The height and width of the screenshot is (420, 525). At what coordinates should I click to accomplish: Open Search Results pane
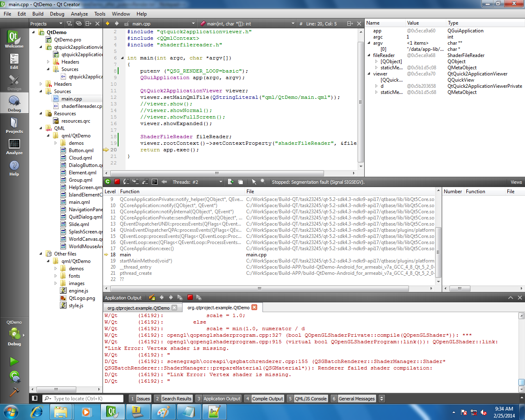(173, 398)
